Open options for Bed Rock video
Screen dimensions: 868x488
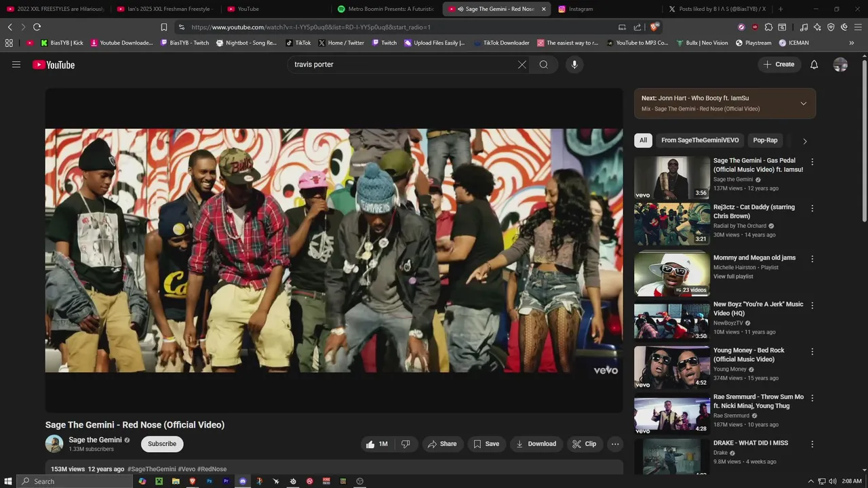[812, 352]
